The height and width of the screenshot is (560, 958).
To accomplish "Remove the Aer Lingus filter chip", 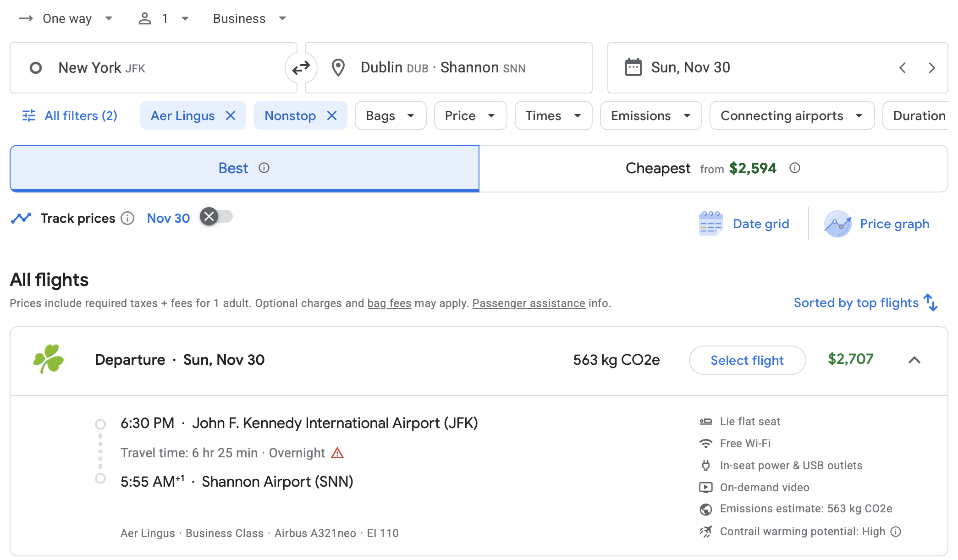I will [231, 115].
